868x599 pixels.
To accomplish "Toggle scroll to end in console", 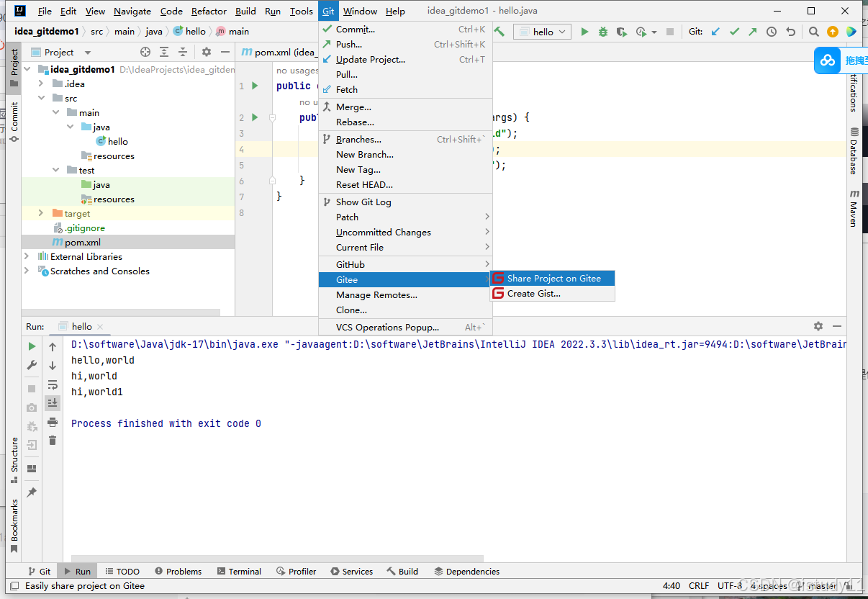I will 53,402.
